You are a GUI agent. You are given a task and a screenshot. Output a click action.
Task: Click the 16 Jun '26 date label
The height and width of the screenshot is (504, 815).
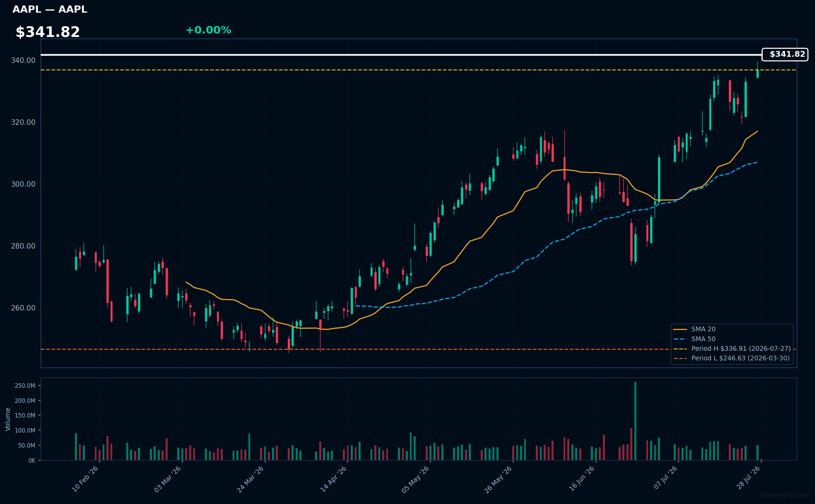(582, 479)
